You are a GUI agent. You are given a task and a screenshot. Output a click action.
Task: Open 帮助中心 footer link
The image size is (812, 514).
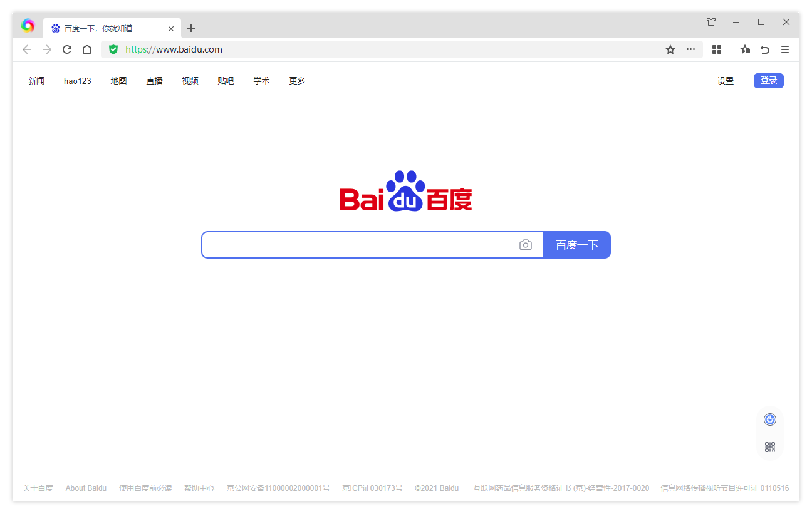click(199, 488)
